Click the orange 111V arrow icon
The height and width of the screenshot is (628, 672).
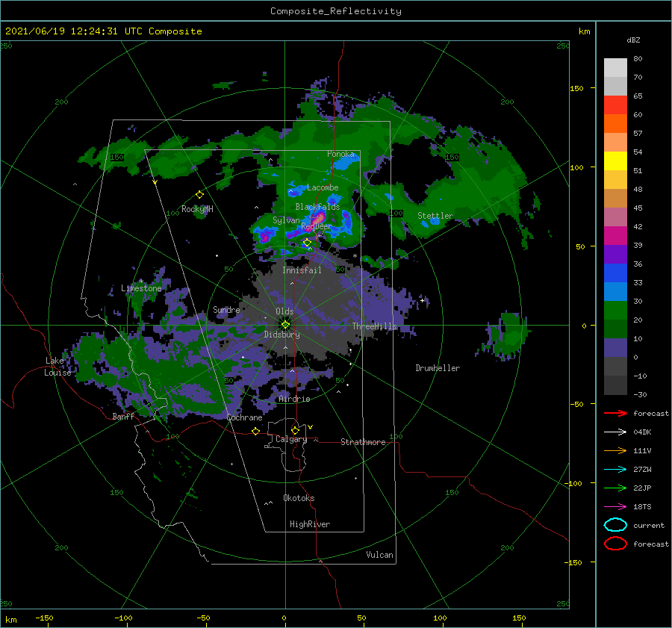[615, 450]
